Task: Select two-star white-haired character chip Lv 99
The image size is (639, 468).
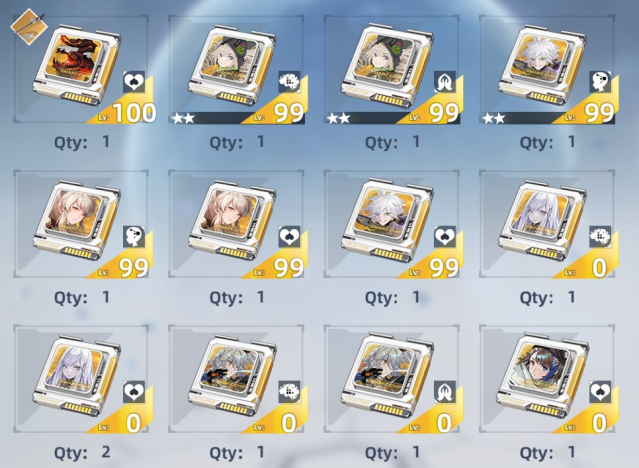Action: point(547,69)
